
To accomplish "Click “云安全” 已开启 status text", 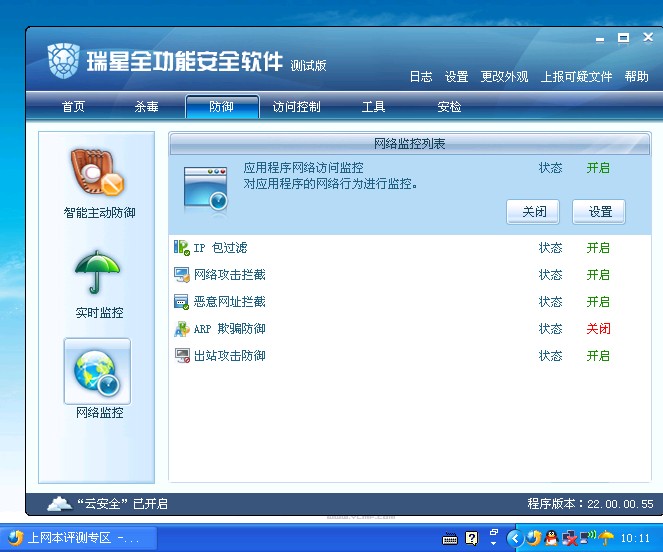I will [122, 504].
